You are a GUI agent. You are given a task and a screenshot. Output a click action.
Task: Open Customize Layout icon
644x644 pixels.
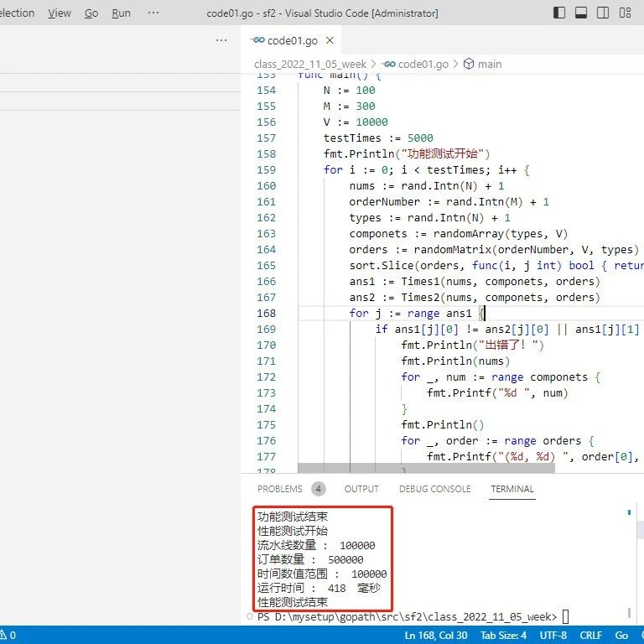tap(625, 13)
